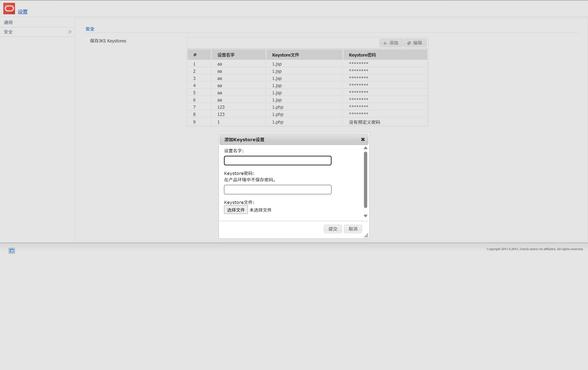Screen dimensions: 588x370
Task: Click the dialog scrollbar up arrow
Action: (x=365, y=148)
